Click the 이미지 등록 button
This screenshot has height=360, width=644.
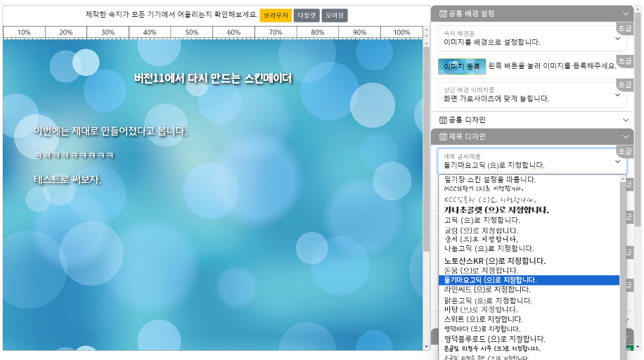(462, 66)
